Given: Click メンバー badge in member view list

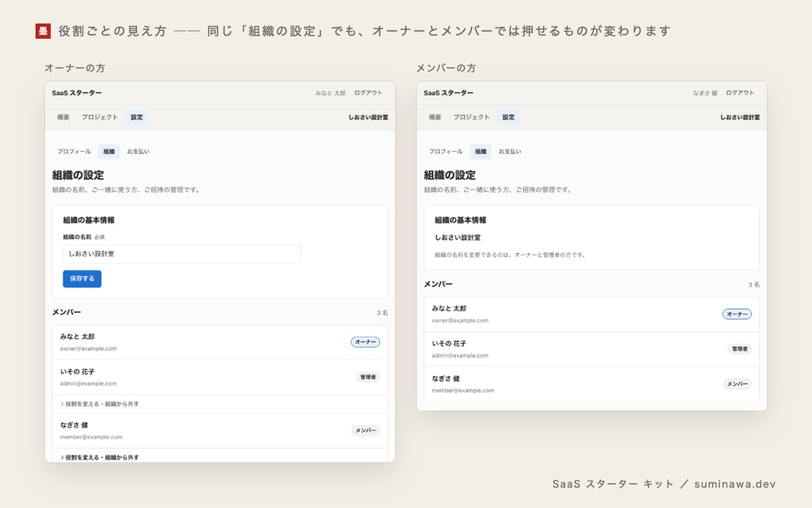Looking at the screenshot, I should (x=737, y=384).
